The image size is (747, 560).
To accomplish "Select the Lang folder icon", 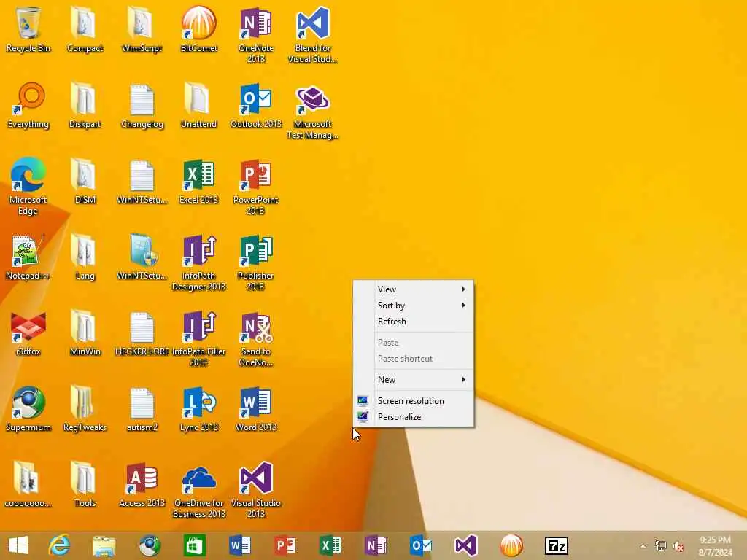I will (x=85, y=257).
